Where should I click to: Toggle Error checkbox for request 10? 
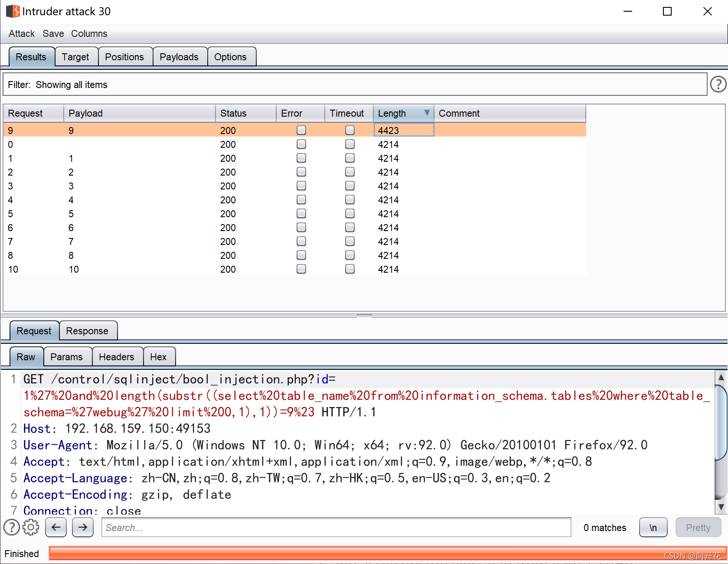pyautogui.click(x=301, y=269)
